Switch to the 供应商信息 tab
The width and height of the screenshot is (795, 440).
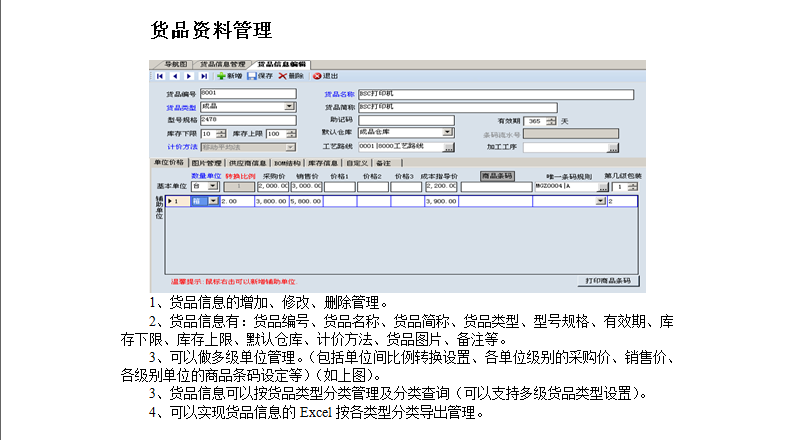coord(246,161)
